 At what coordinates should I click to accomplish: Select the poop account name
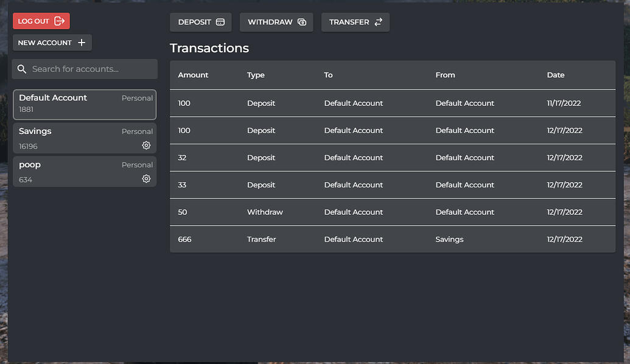pos(30,165)
